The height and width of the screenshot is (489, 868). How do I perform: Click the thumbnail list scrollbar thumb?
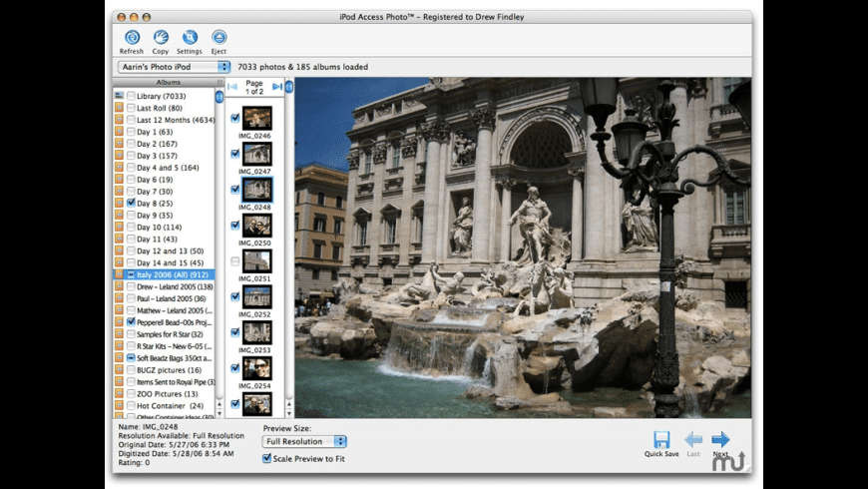[289, 87]
